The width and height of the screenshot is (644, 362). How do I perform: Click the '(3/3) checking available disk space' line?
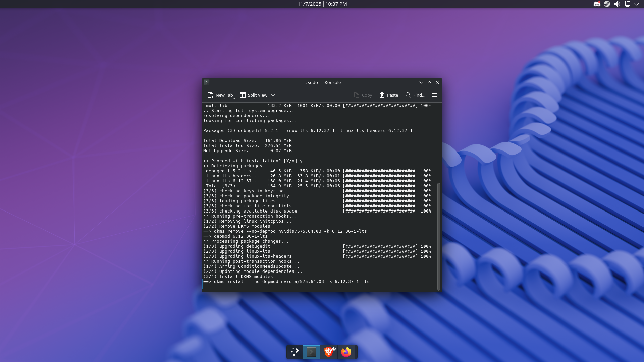pos(317,211)
